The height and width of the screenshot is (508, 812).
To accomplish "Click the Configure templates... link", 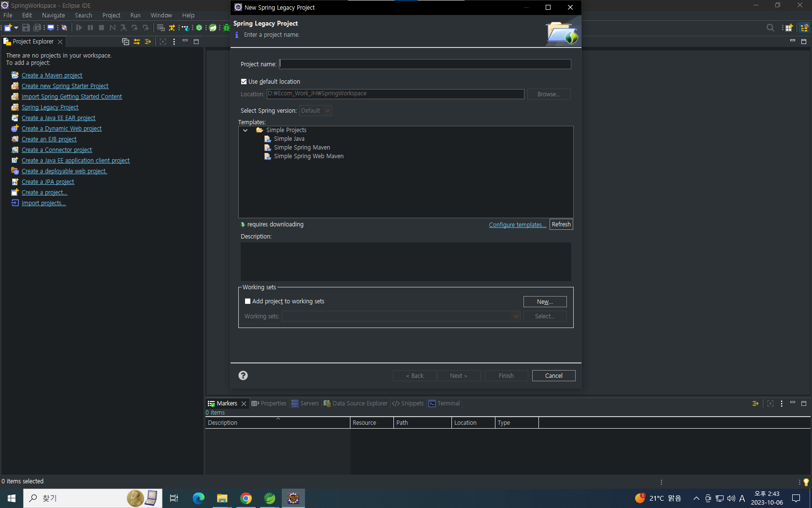I will pos(517,225).
